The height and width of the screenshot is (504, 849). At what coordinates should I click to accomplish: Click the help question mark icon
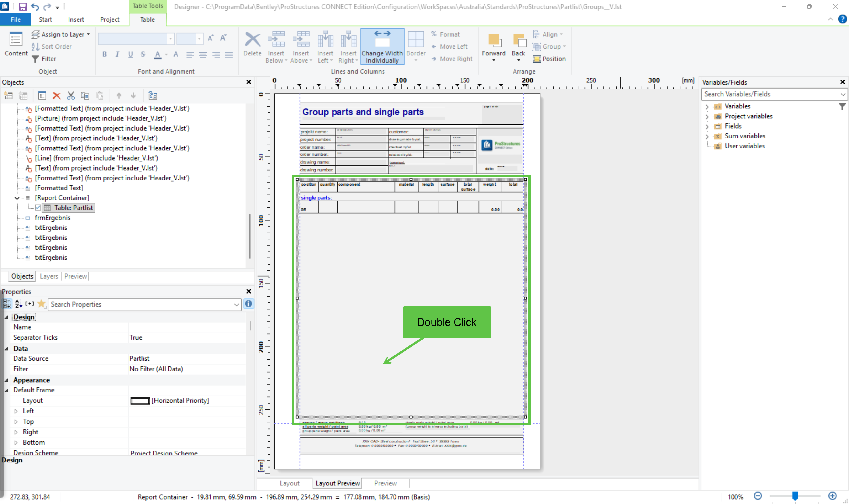point(842,19)
